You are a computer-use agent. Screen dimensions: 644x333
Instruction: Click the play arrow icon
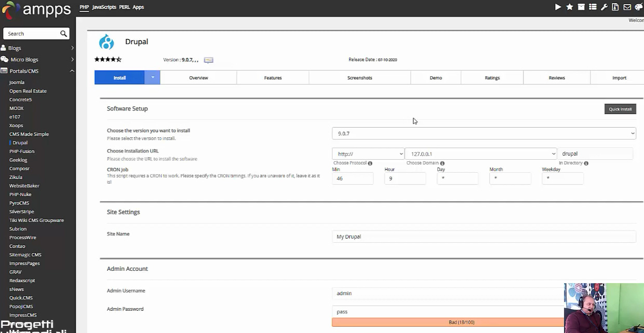(x=558, y=7)
